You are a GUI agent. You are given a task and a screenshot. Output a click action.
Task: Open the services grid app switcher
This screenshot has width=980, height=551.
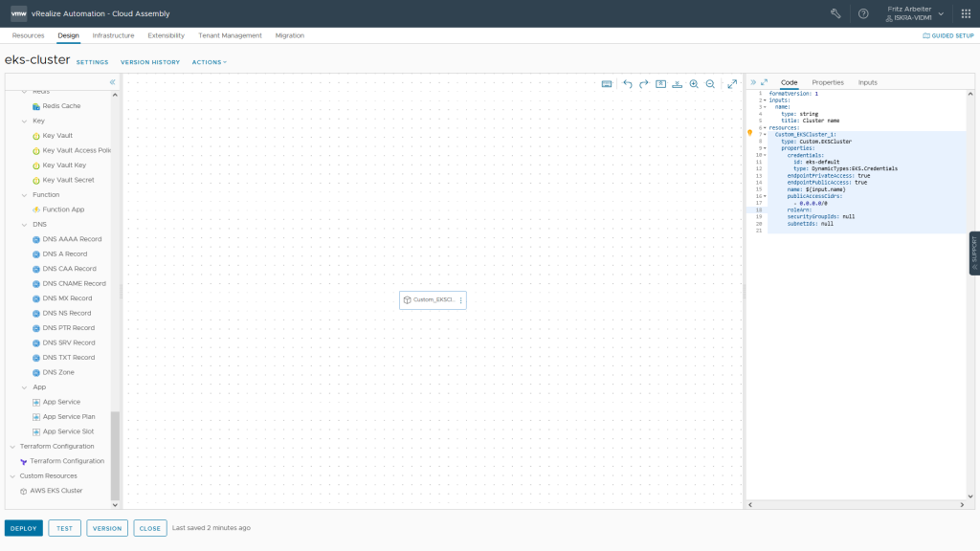966,13
